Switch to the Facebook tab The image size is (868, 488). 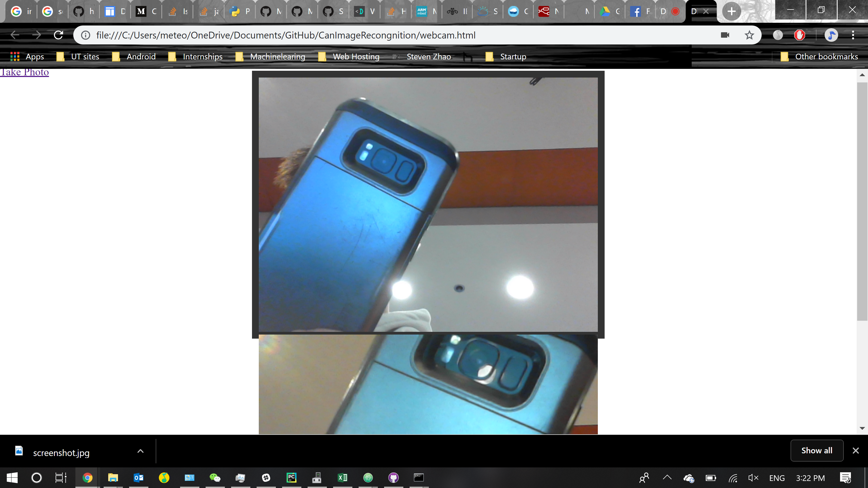640,11
